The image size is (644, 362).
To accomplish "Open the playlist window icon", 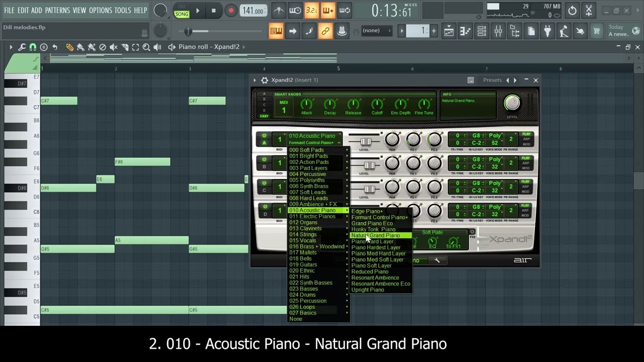I will 449,31.
